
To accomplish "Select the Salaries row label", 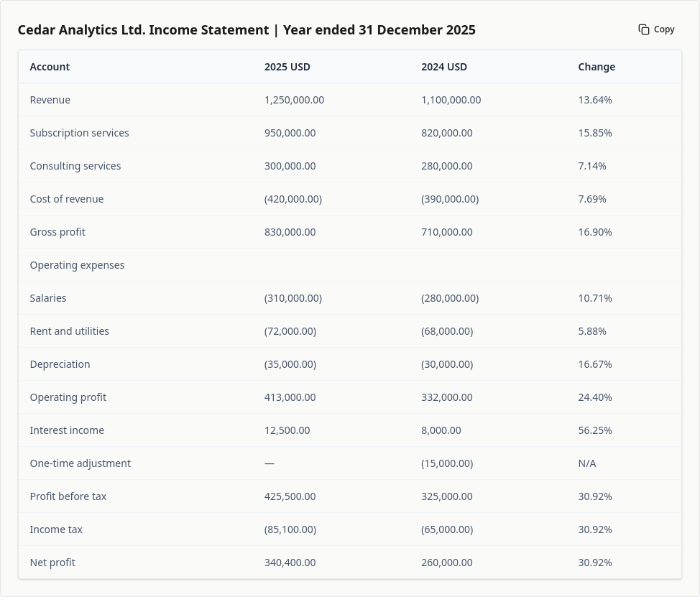I will coord(47,298).
